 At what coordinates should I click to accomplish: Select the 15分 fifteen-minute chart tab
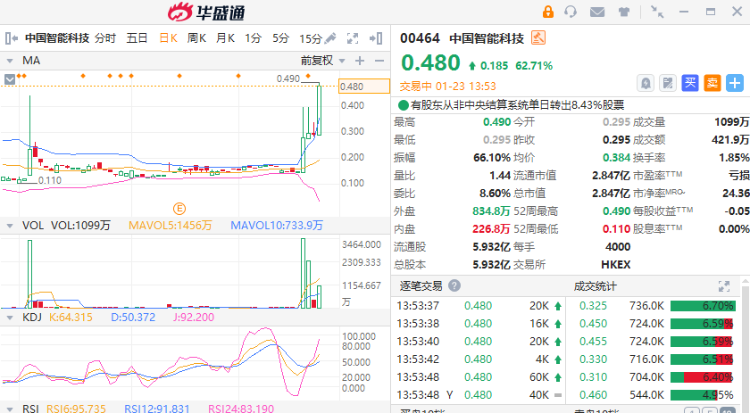(x=310, y=39)
